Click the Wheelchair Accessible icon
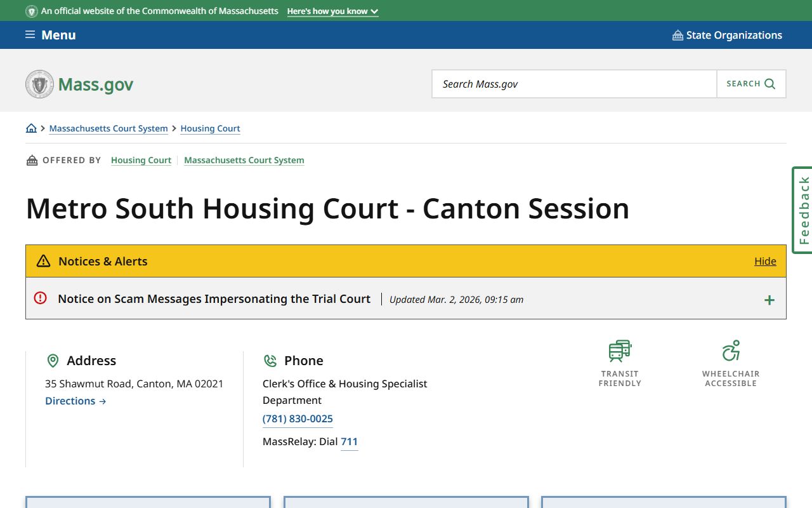Screen dimensions: 812x508 (731, 351)
